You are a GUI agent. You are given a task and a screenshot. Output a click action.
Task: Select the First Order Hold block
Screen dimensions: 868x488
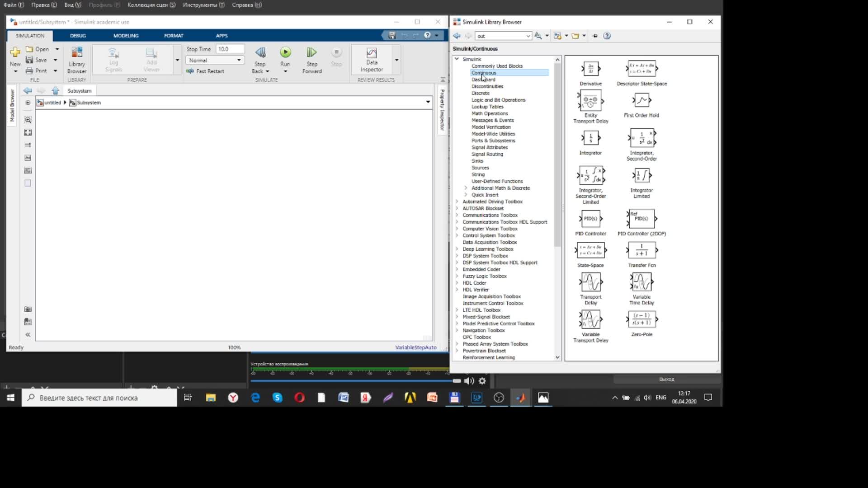642,100
